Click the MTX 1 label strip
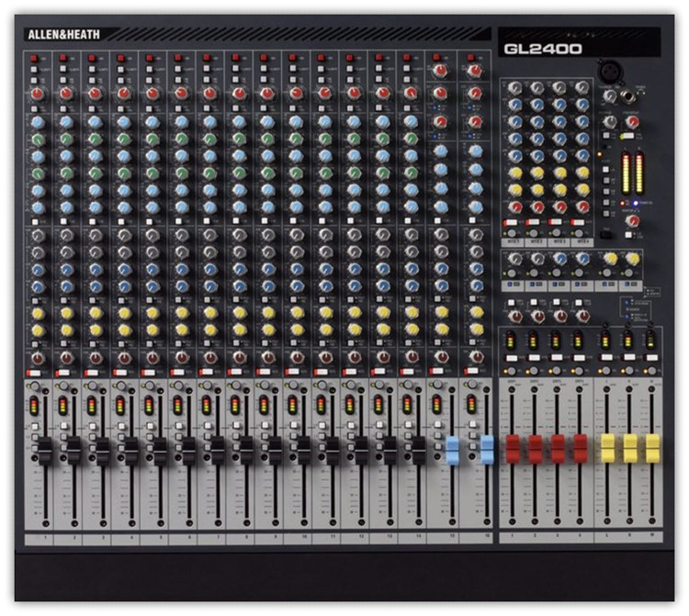The width and height of the screenshot is (689, 616). coord(513,242)
